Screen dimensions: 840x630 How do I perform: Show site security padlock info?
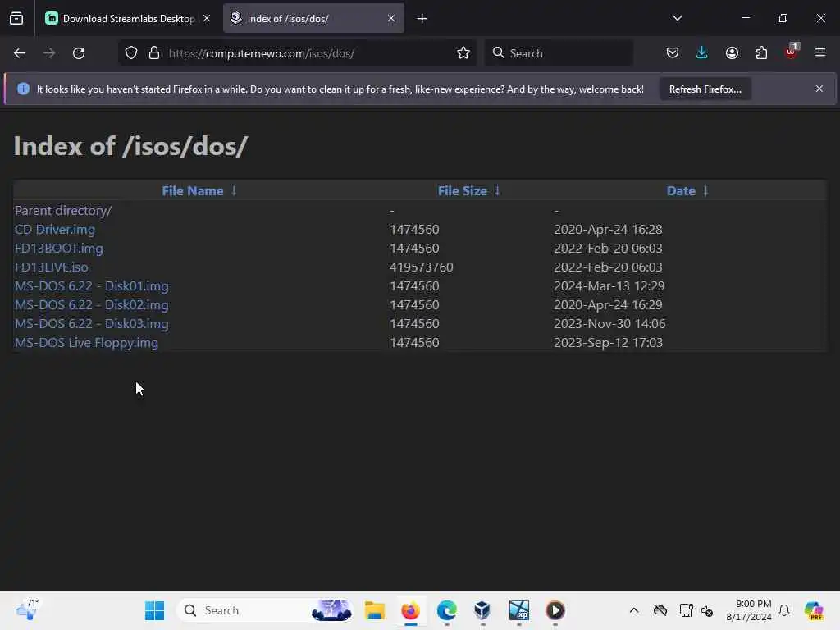tap(154, 53)
